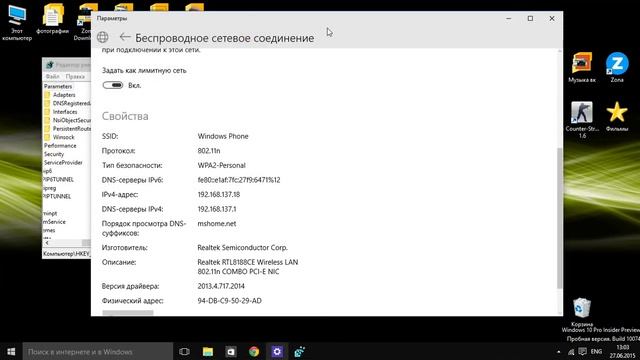Select Performance key in Registry Editor
Screen dimensions: 640x360
[60, 146]
